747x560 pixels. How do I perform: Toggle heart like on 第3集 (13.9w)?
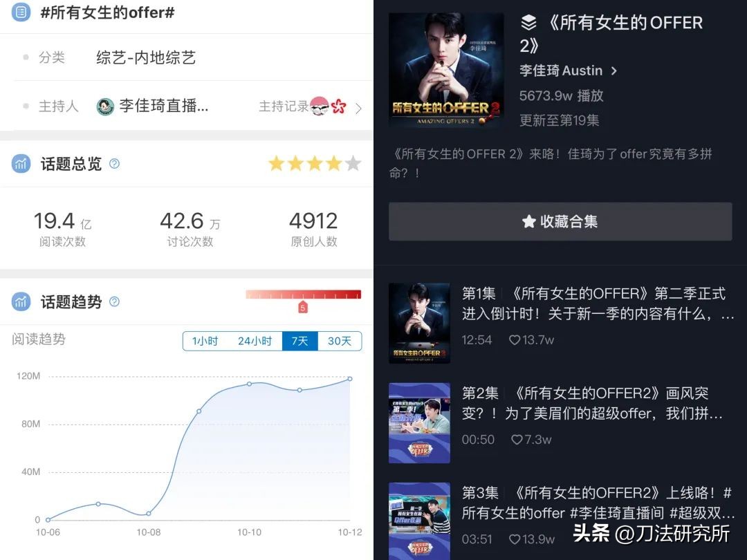[x=515, y=539]
